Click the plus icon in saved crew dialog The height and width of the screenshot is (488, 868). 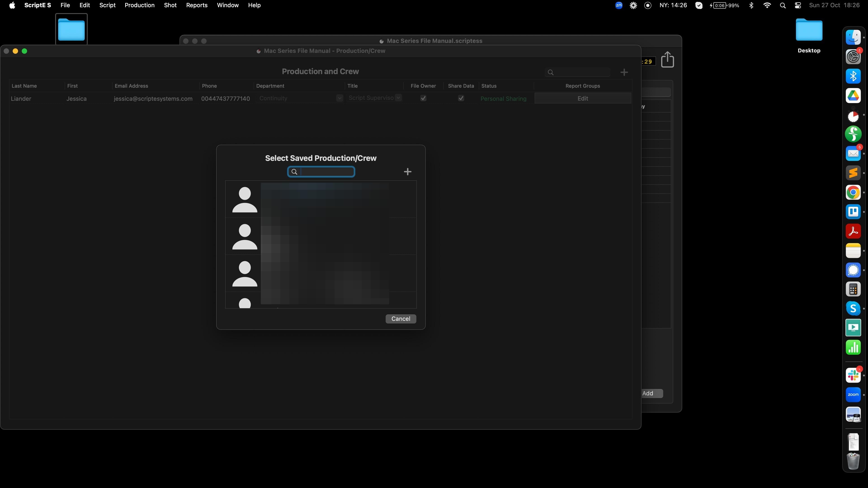click(x=407, y=172)
